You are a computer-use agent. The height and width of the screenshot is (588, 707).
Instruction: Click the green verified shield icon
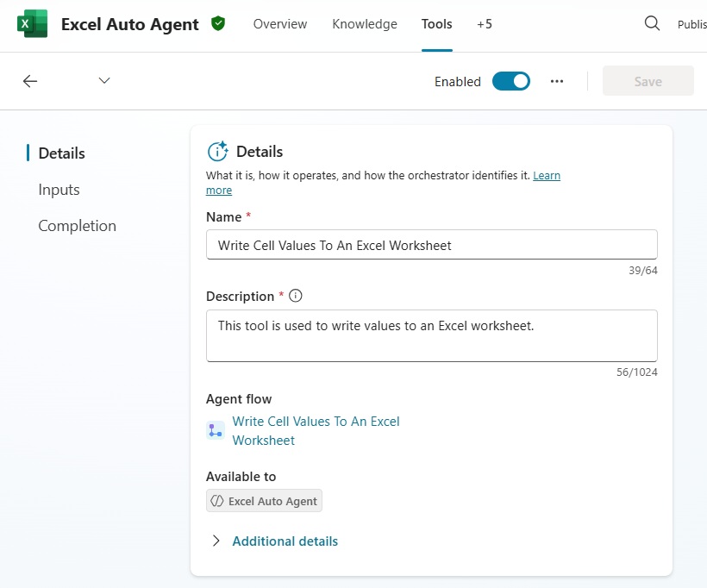coord(218,24)
